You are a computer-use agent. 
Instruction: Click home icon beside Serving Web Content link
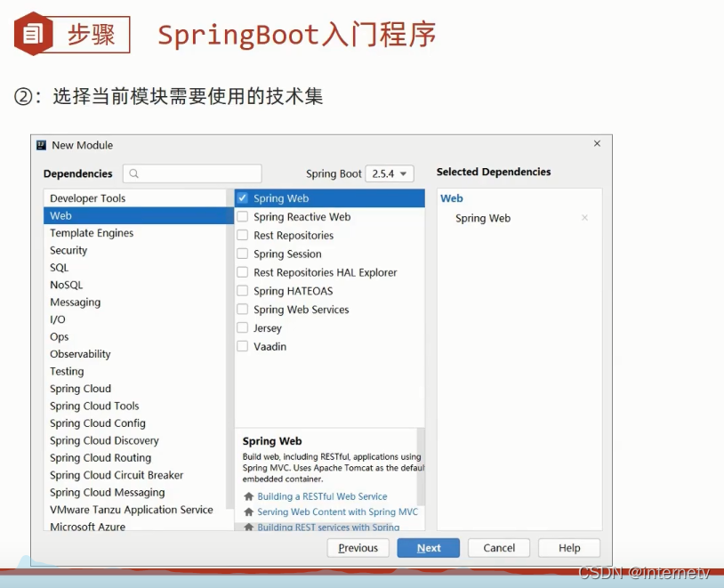coord(248,511)
